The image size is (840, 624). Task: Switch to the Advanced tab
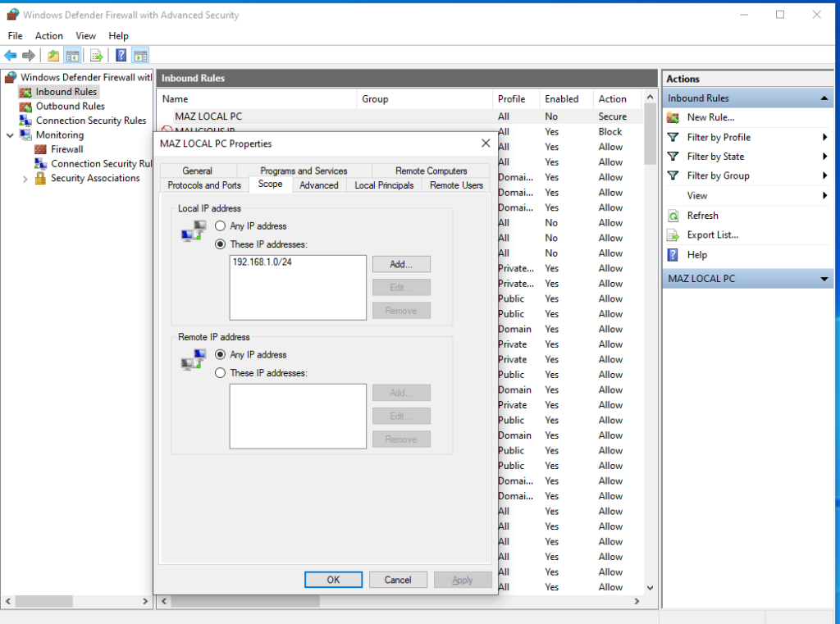click(319, 184)
